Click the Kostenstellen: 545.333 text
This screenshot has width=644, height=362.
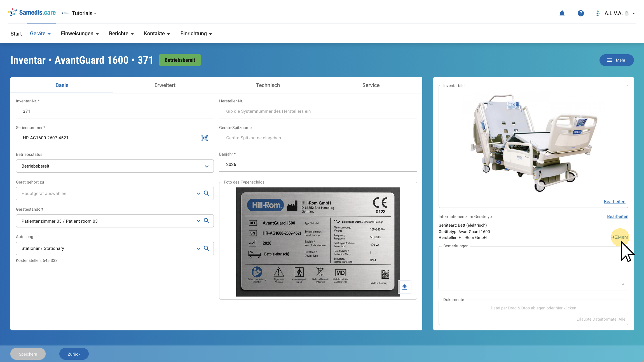click(x=37, y=260)
